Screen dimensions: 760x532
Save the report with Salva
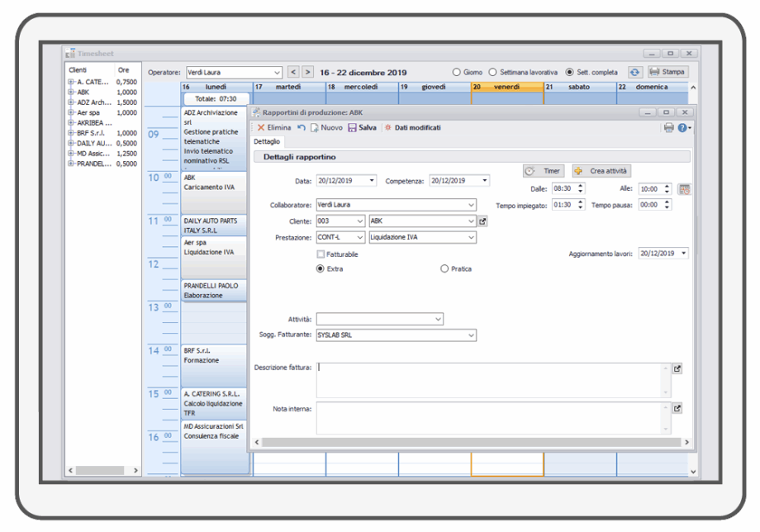pos(362,128)
